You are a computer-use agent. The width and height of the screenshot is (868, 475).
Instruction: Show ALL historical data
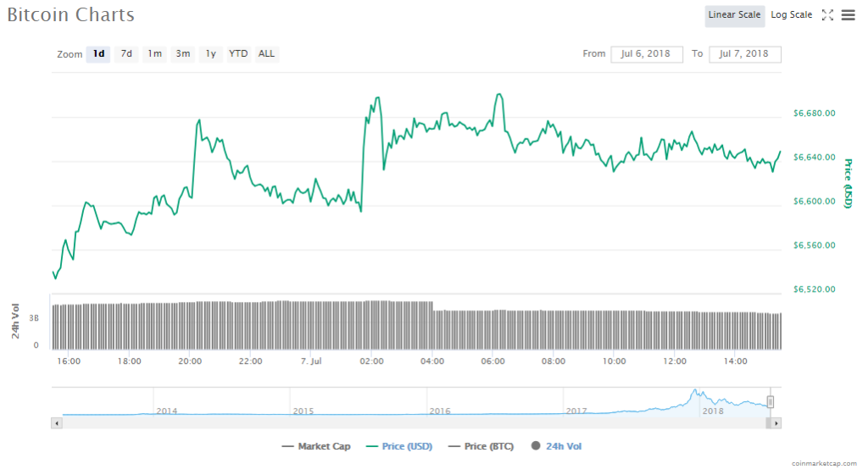266,54
